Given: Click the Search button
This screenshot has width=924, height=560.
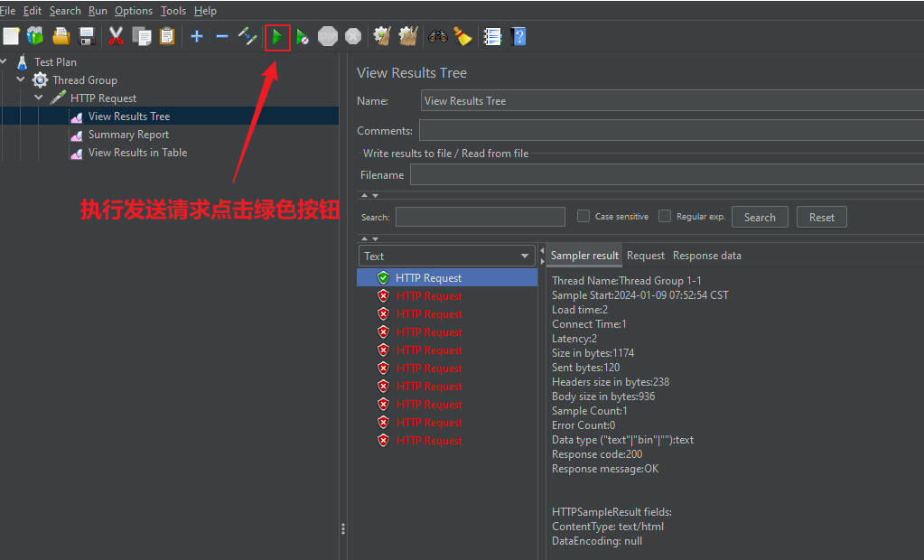Looking at the screenshot, I should click(759, 217).
